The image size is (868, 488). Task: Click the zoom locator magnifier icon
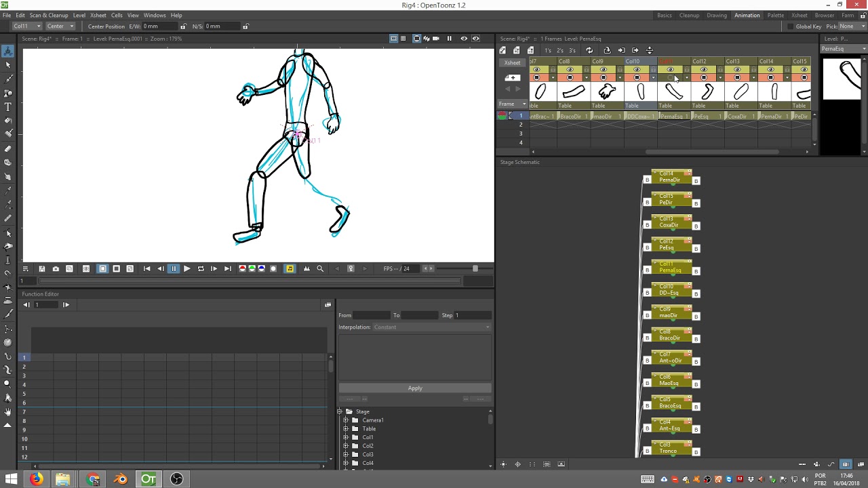point(320,269)
